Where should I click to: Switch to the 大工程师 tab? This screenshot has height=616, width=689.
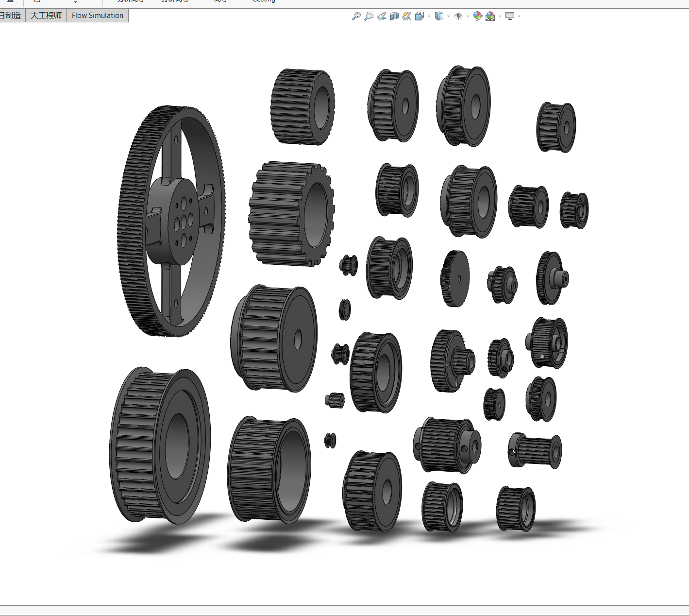click(x=46, y=16)
